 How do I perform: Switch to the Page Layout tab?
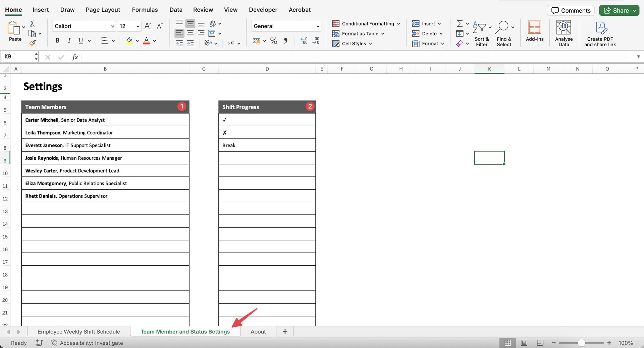(x=103, y=10)
